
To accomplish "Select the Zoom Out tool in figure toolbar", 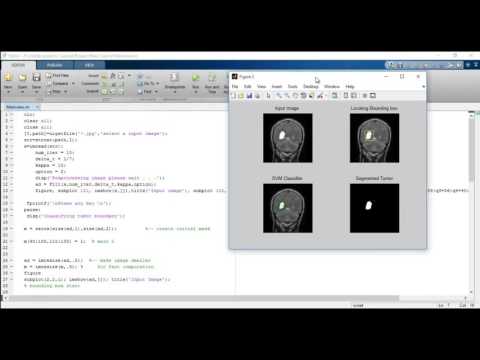I will click(x=287, y=96).
